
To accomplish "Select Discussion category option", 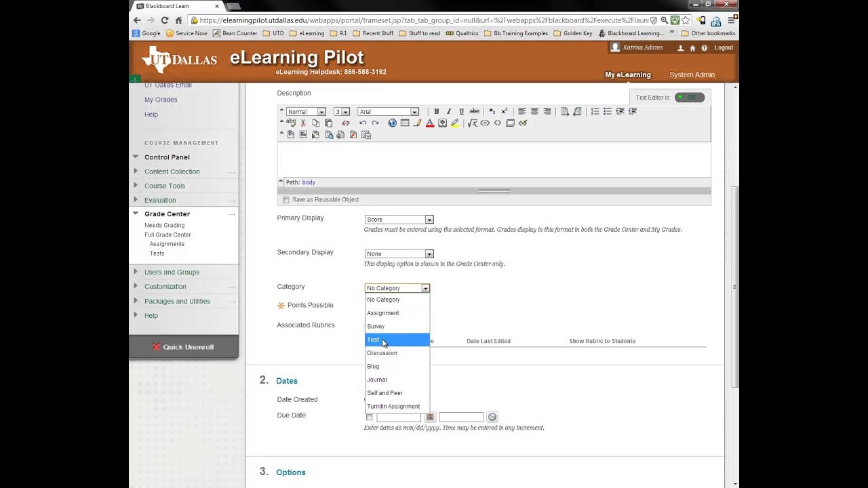I will [x=397, y=353].
